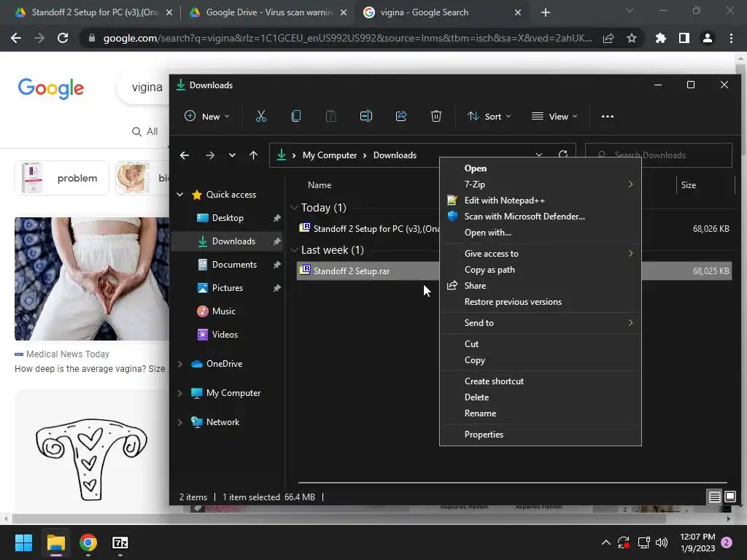Viewport: 747px width, 560px height.
Task: Open the Windows Start menu
Action: click(x=23, y=542)
